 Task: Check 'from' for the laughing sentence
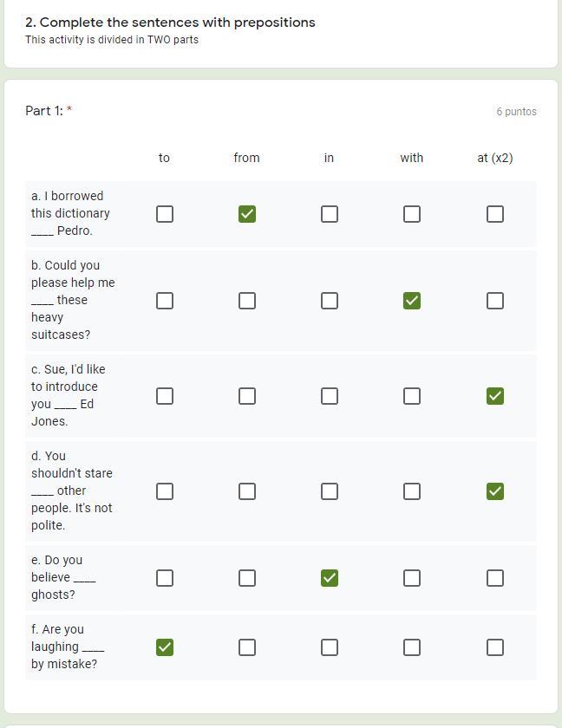pyautogui.click(x=247, y=647)
